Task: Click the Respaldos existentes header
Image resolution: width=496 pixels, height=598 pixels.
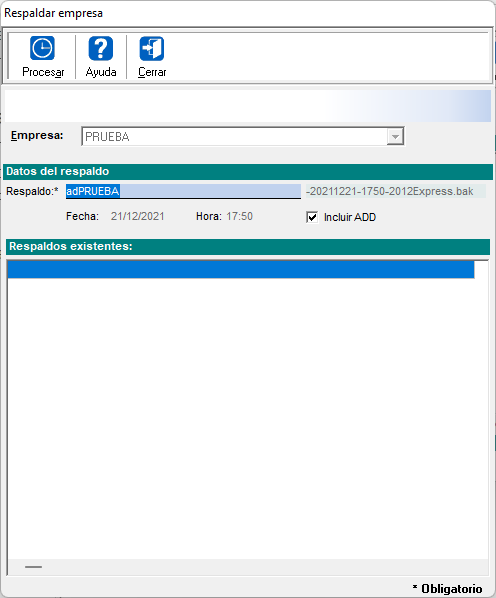Action: (x=248, y=247)
